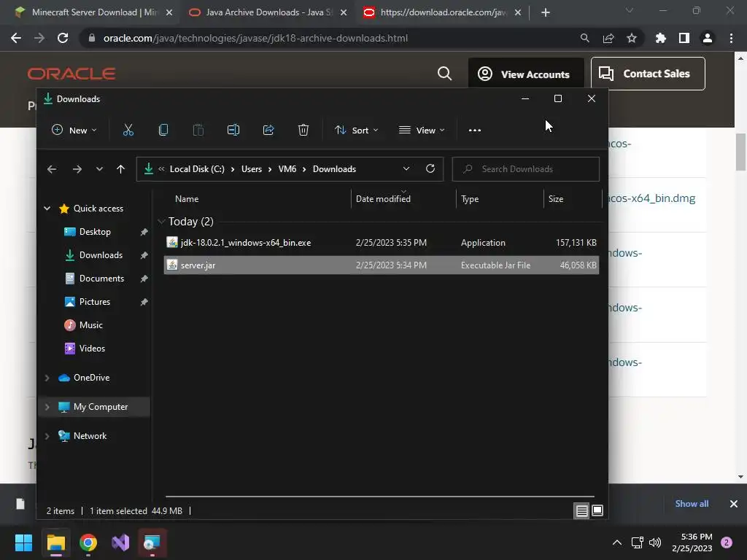747x560 pixels.
Task: Toggle Chrome side panel icon
Action: click(684, 38)
